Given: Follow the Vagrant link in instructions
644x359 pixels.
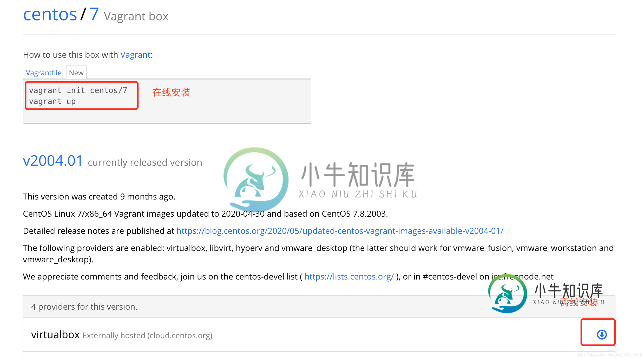Looking at the screenshot, I should [x=135, y=55].
